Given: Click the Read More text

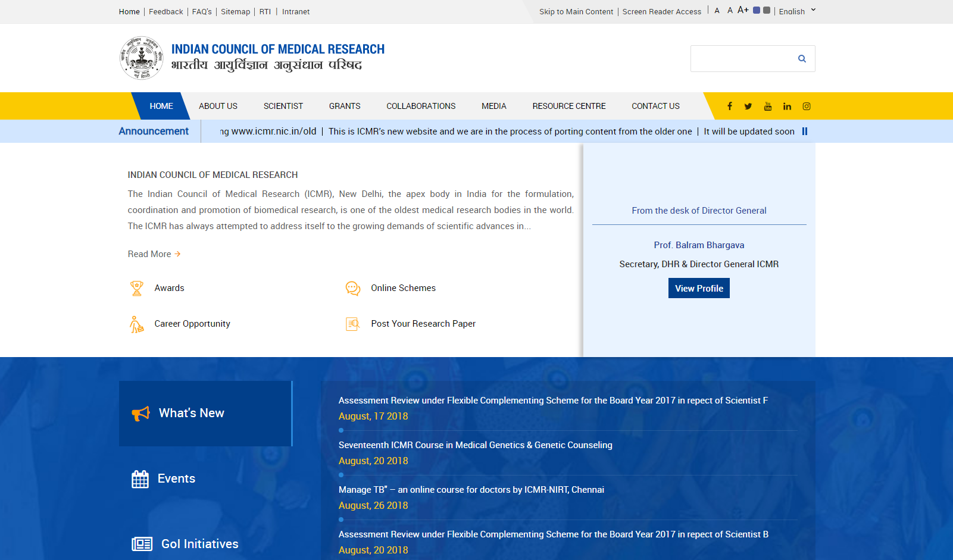Looking at the screenshot, I should [149, 254].
